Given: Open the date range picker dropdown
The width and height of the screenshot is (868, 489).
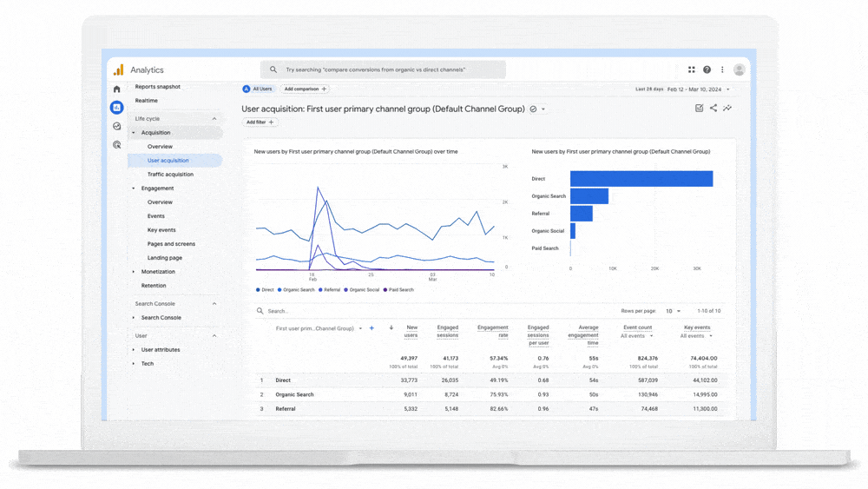Looking at the screenshot, I should 697,89.
